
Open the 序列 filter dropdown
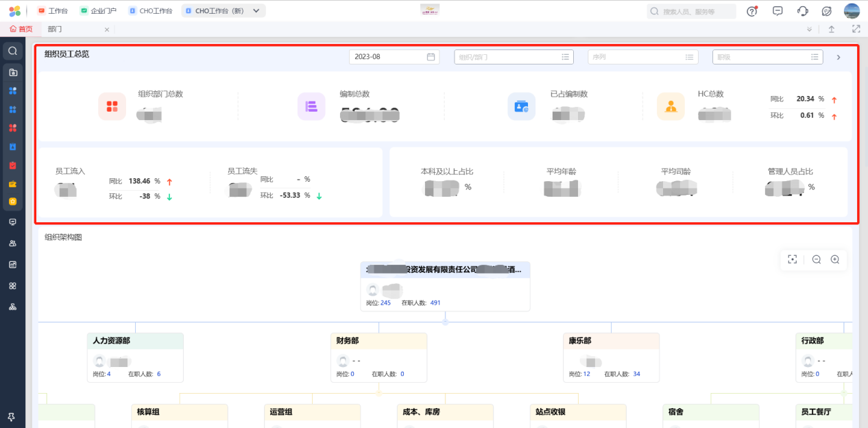(643, 57)
